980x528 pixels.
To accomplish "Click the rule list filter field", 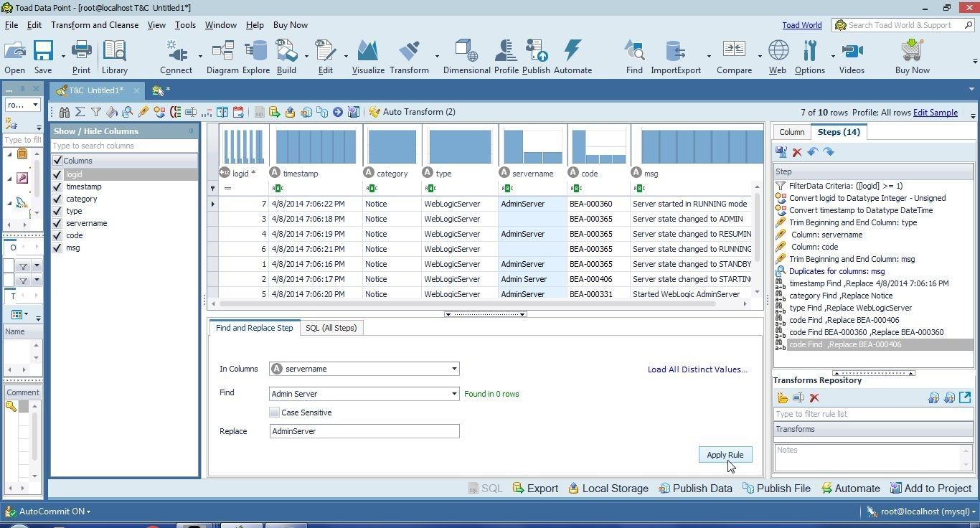I will tap(872, 414).
